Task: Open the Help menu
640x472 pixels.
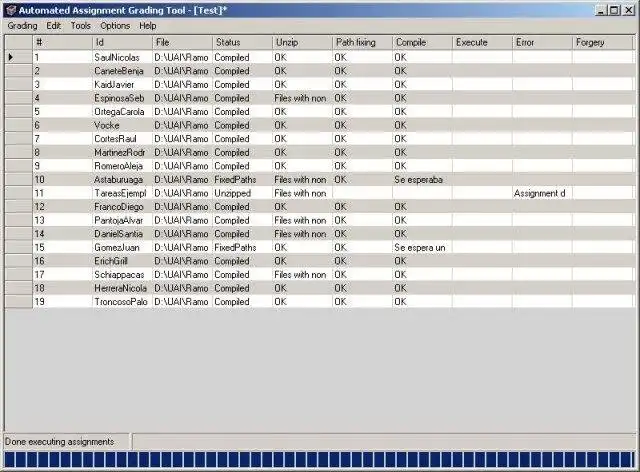Action: click(x=148, y=26)
